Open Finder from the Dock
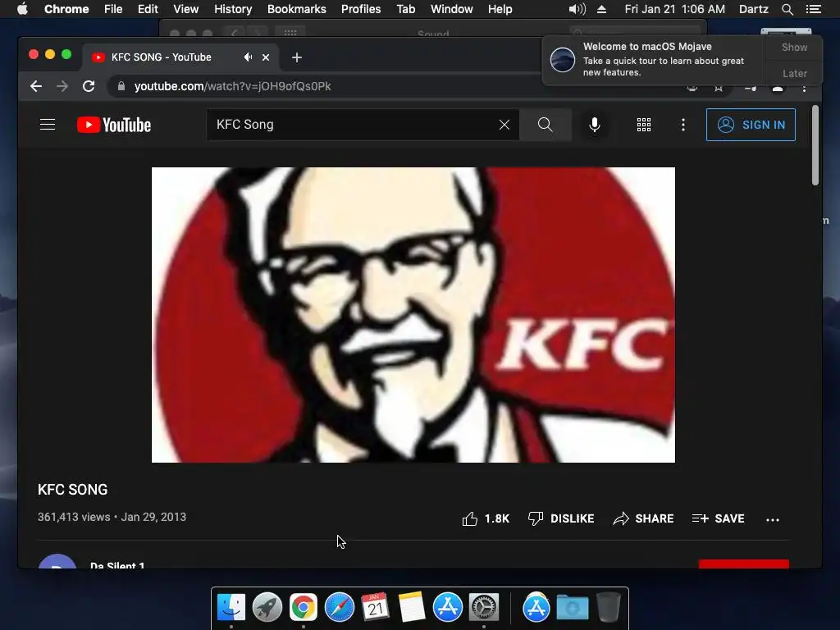Image resolution: width=840 pixels, height=630 pixels. (x=231, y=607)
